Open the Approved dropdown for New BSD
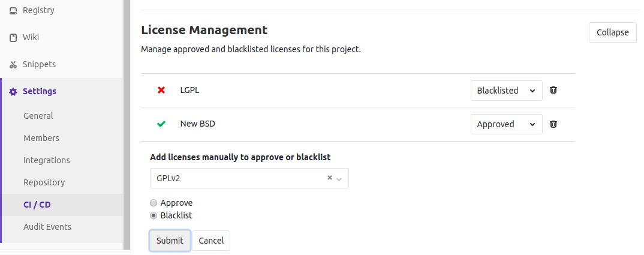Screen dimensions: 644x255 coord(507,124)
